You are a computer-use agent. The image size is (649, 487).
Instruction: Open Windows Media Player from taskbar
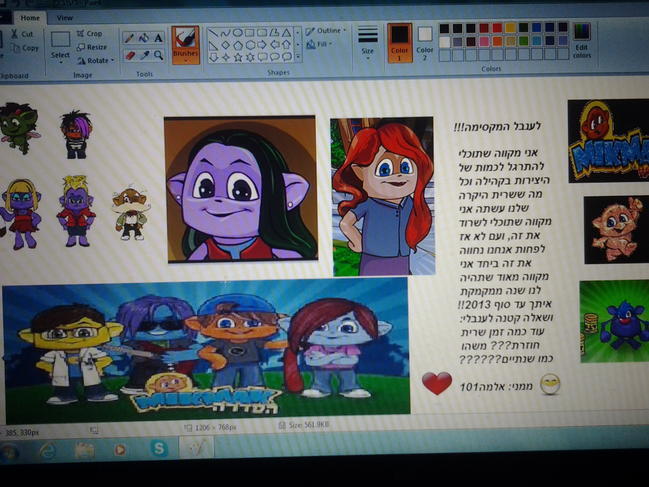[120, 449]
